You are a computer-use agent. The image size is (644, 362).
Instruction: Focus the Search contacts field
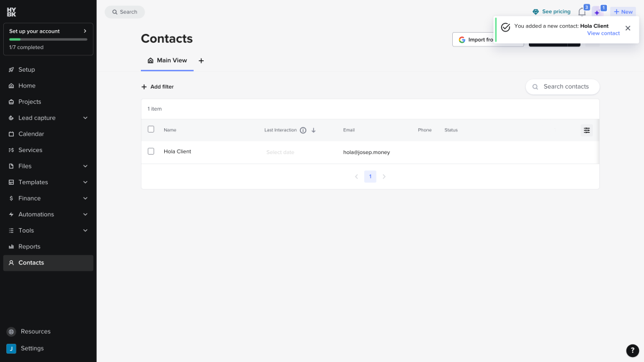coord(562,87)
